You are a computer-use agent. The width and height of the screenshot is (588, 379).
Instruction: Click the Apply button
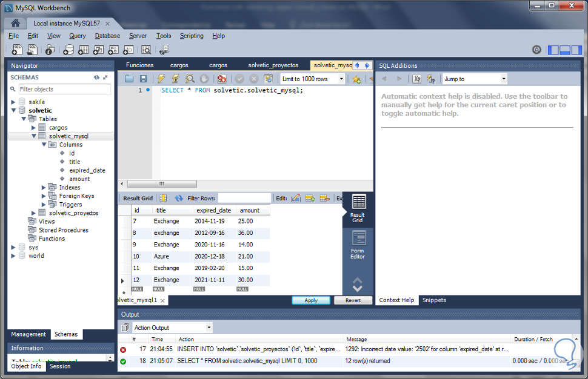[311, 300]
